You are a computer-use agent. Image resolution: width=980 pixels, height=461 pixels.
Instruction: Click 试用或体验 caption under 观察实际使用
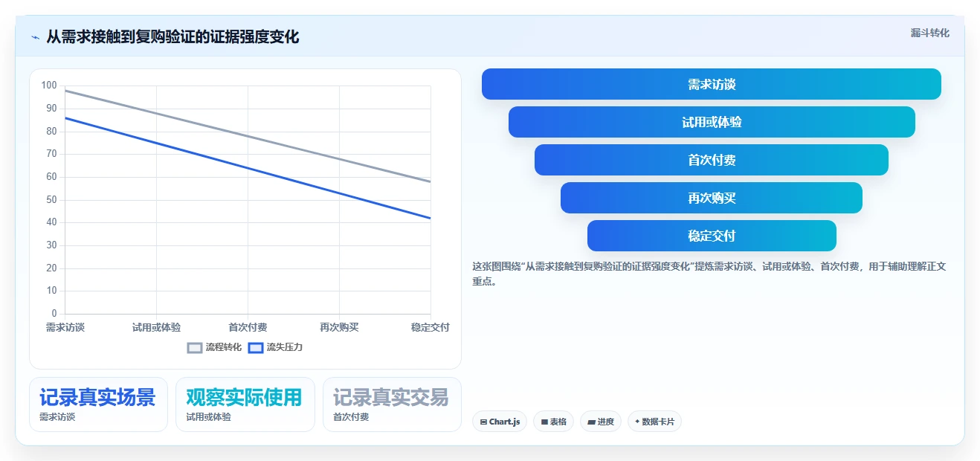pos(208,417)
